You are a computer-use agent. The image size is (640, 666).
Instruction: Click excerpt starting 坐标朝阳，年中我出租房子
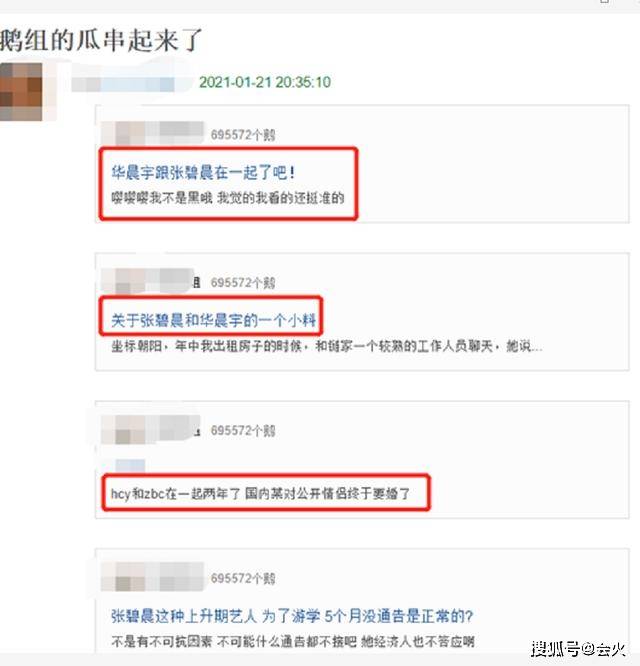pos(326,346)
